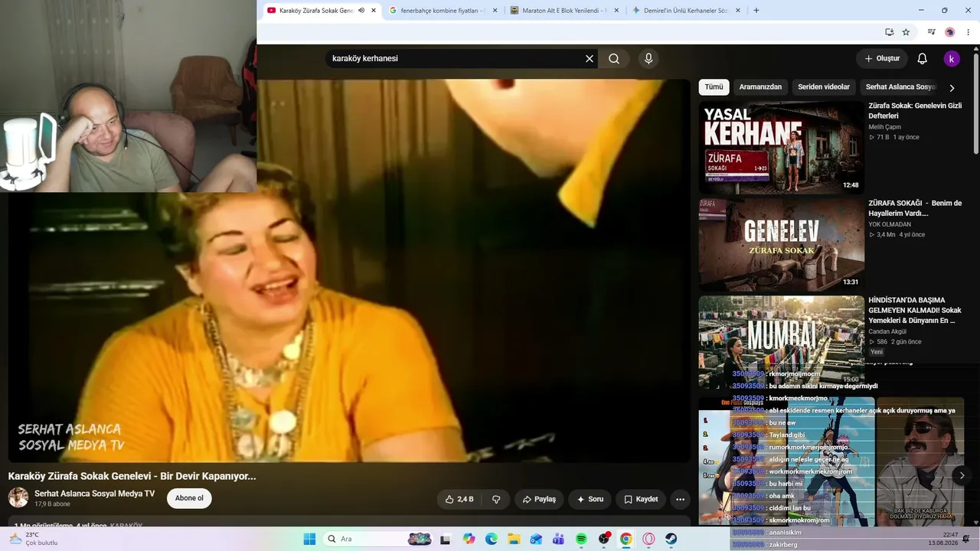Select the 'Aramanızdan' filter chip
Image resolution: width=980 pixels, height=551 pixels.
pos(760,87)
